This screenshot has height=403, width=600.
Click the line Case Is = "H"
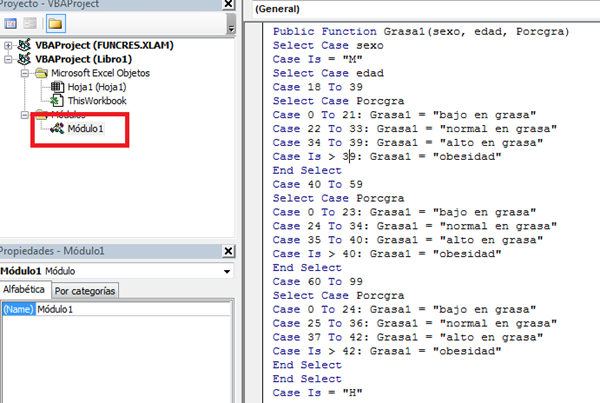pos(317,393)
